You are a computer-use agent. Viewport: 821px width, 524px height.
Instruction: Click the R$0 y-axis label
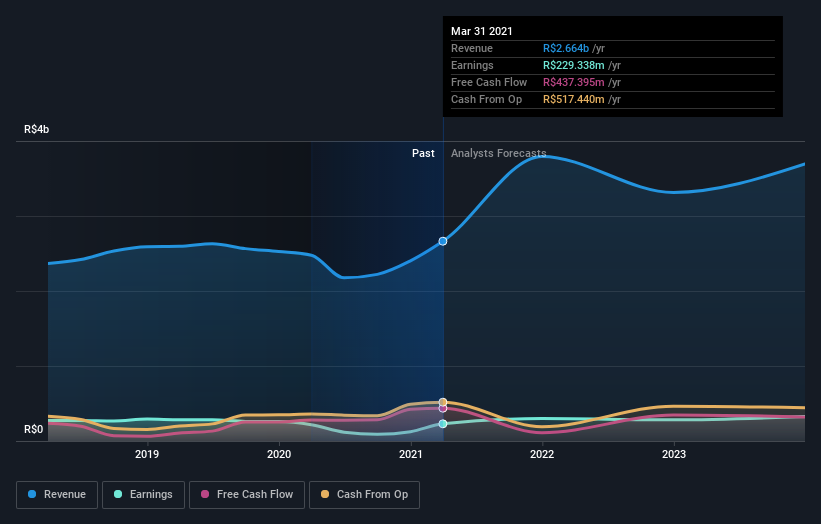pyautogui.click(x=34, y=430)
